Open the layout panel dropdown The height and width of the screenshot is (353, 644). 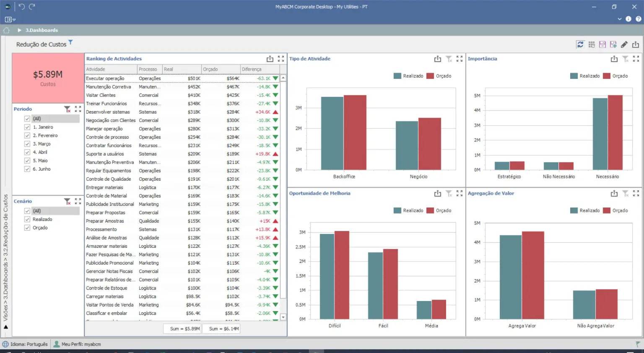10,19
